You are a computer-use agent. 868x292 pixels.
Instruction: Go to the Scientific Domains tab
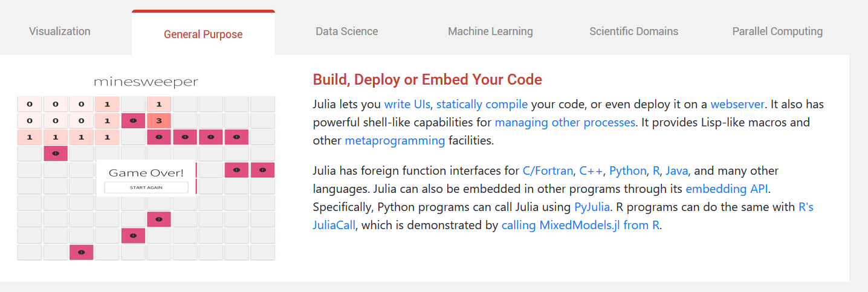click(x=633, y=31)
